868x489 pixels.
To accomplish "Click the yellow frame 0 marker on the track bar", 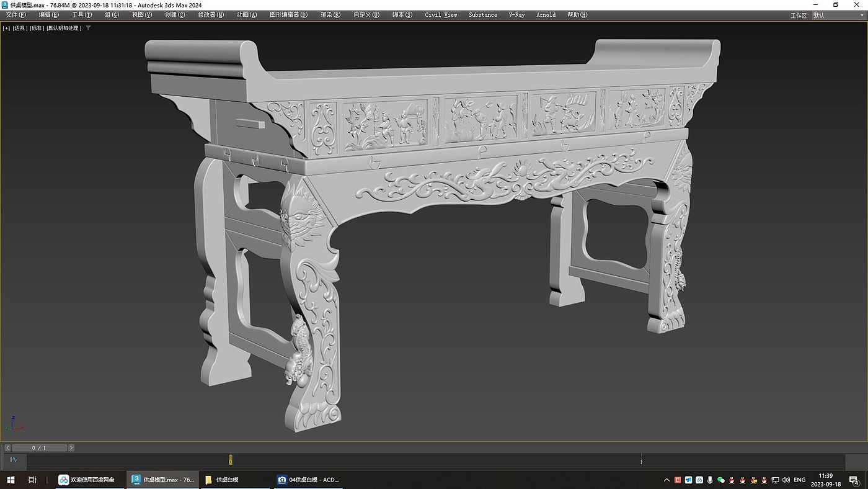I will pos(231,460).
